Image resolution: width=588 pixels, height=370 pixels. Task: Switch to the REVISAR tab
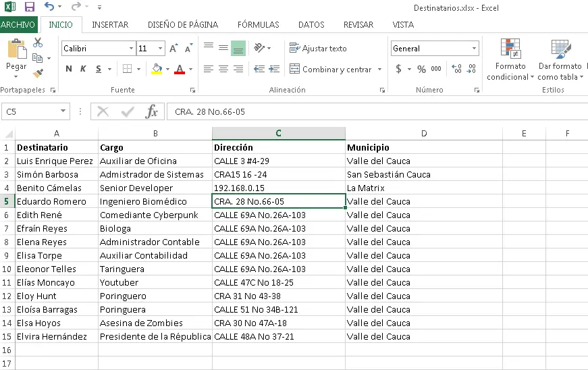tap(358, 25)
